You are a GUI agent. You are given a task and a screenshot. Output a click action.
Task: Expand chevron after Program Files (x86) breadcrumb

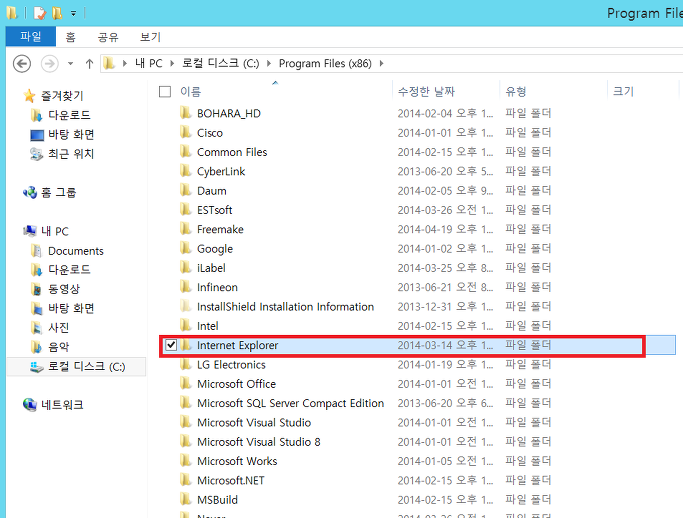(x=381, y=64)
